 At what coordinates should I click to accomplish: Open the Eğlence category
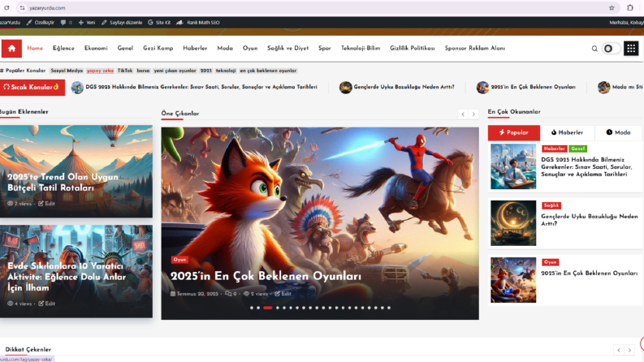coord(63,49)
